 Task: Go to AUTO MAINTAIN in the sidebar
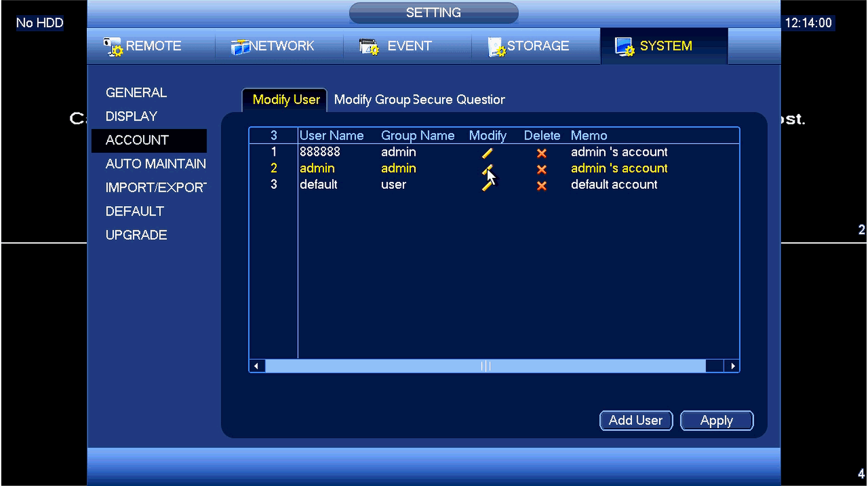coord(155,164)
